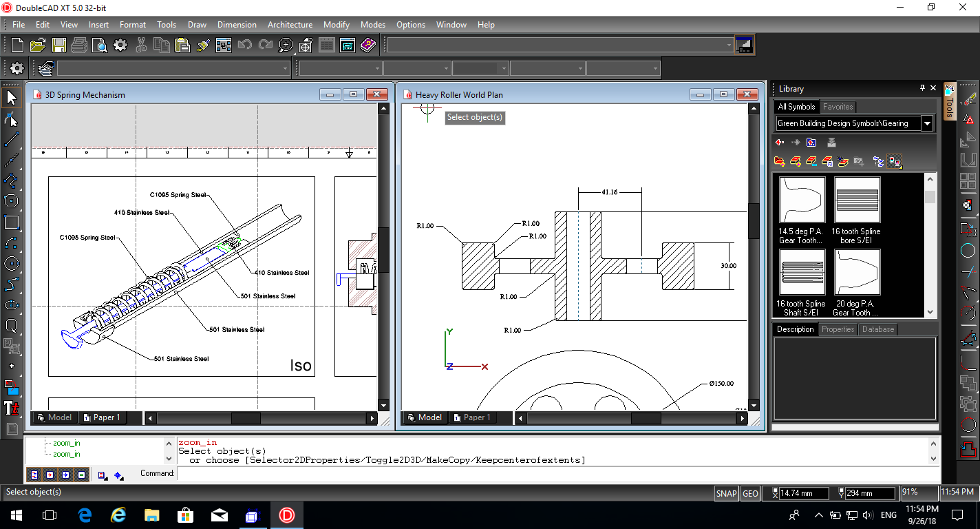The height and width of the screenshot is (529, 980).
Task: Open the Architecture menu
Action: click(290, 25)
